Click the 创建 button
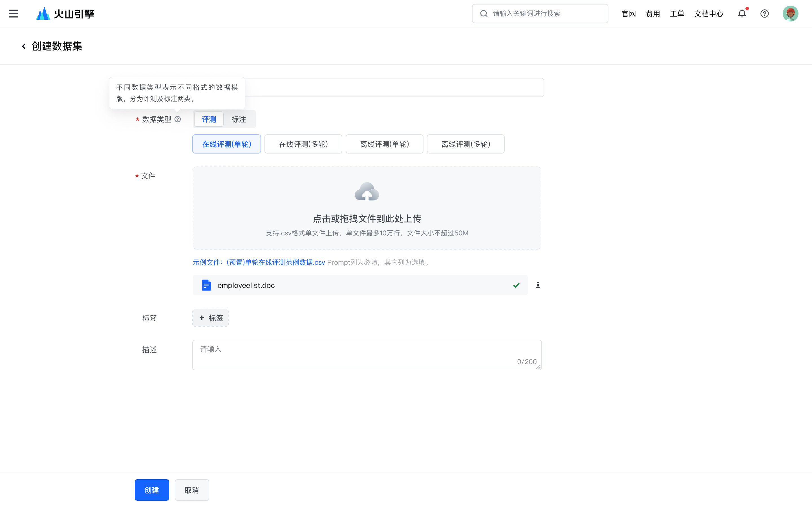This screenshot has height=508, width=812. (x=152, y=490)
